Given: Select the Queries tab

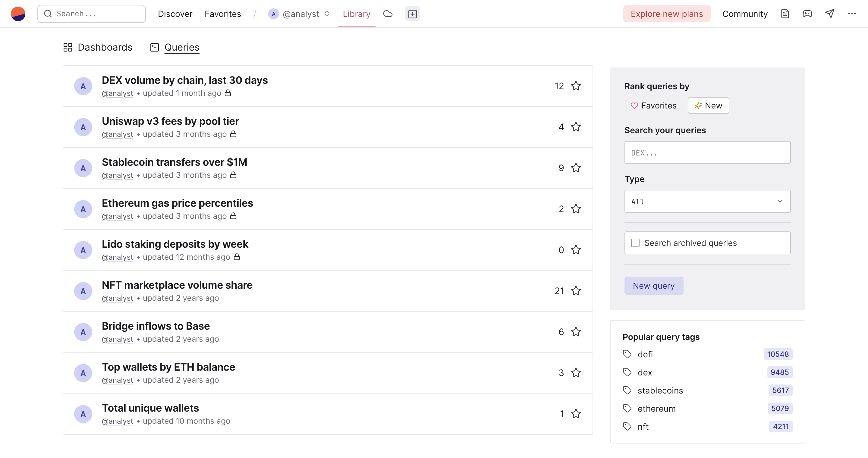Looking at the screenshot, I should coord(175,48).
